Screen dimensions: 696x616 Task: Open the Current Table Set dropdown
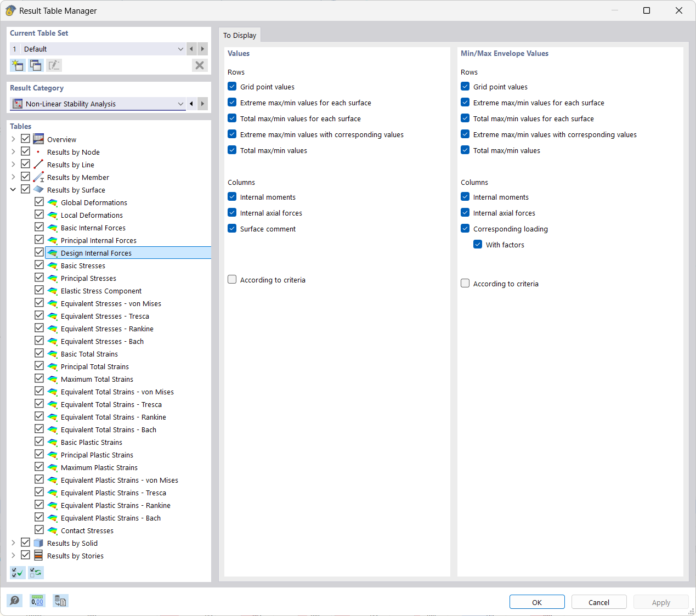pyautogui.click(x=180, y=49)
